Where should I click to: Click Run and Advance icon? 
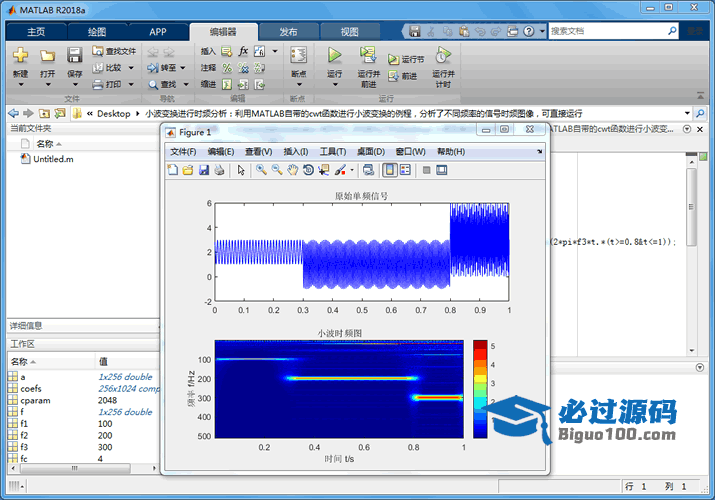368,55
